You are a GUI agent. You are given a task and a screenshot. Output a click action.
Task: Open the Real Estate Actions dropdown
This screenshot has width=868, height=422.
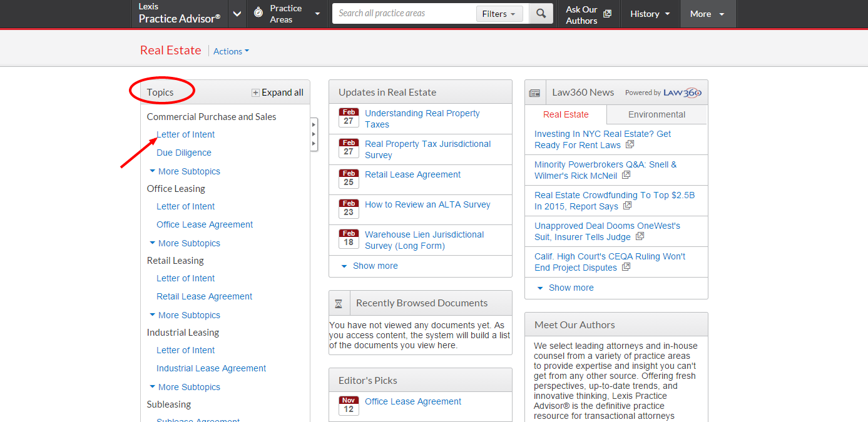pos(231,51)
